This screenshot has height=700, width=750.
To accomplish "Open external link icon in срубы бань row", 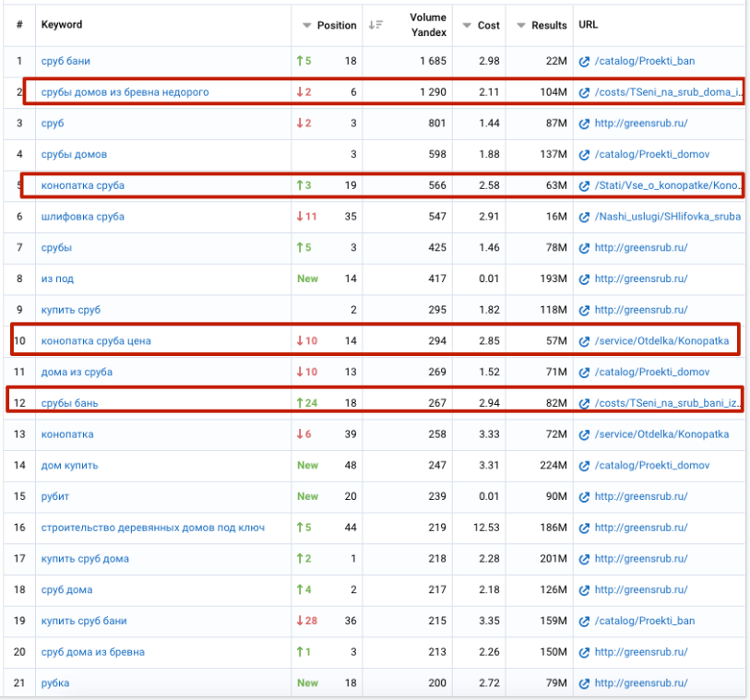I will tap(584, 404).
